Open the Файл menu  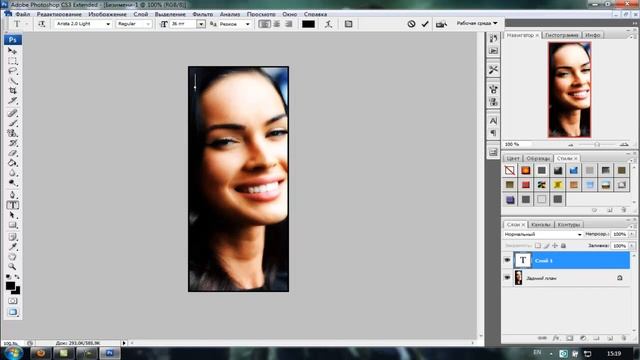[22, 14]
